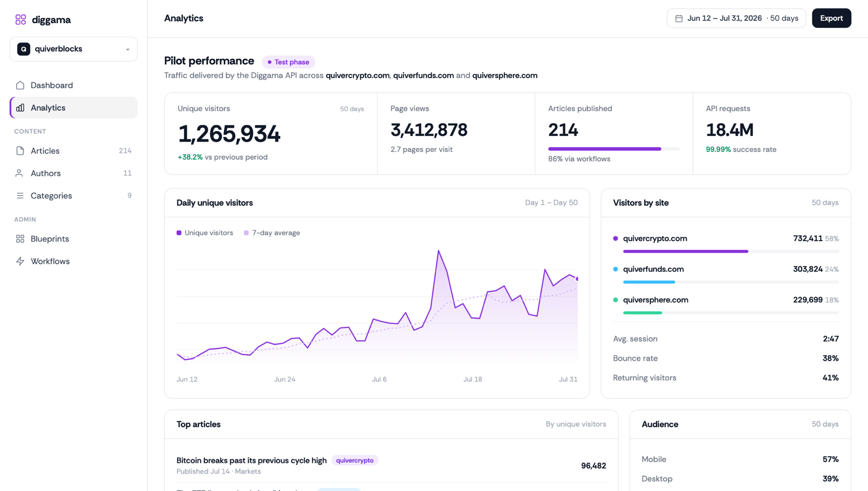Open Blueprints via the grid icon

(20, 239)
